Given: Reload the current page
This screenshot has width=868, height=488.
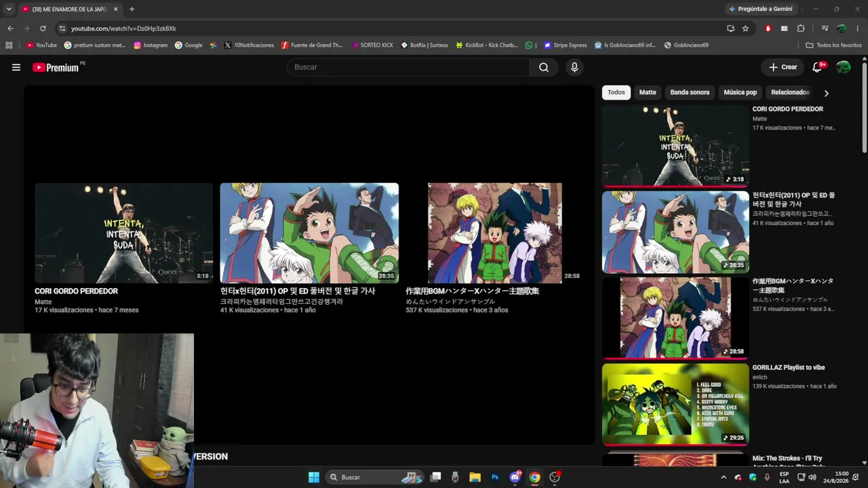Looking at the screenshot, I should (43, 28).
